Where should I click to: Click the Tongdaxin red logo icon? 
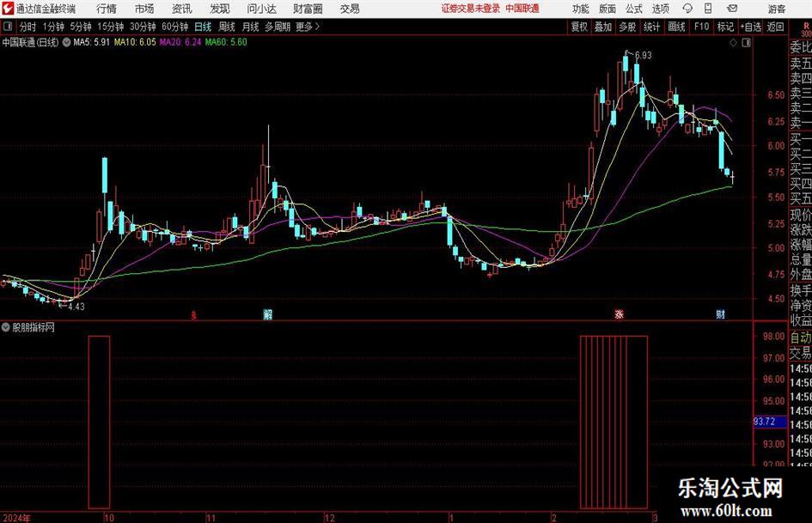tap(8, 9)
